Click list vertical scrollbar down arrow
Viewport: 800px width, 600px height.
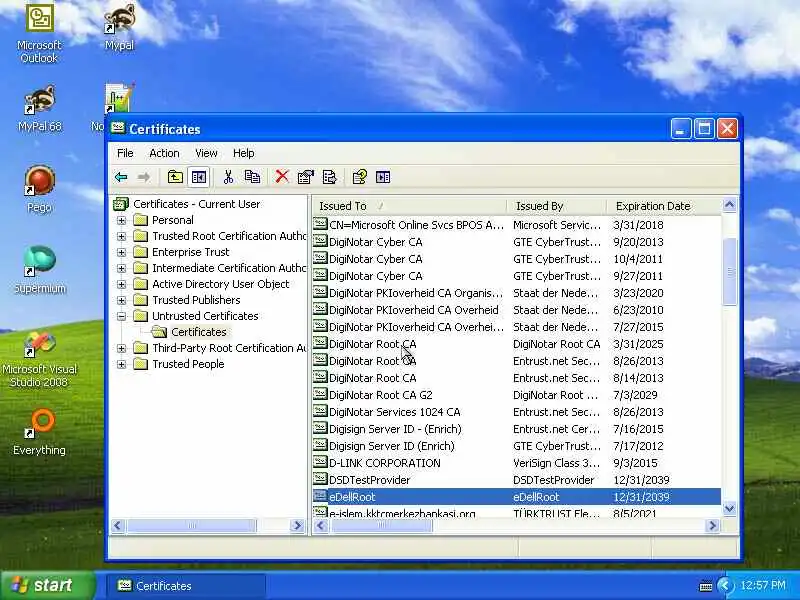[x=730, y=508]
